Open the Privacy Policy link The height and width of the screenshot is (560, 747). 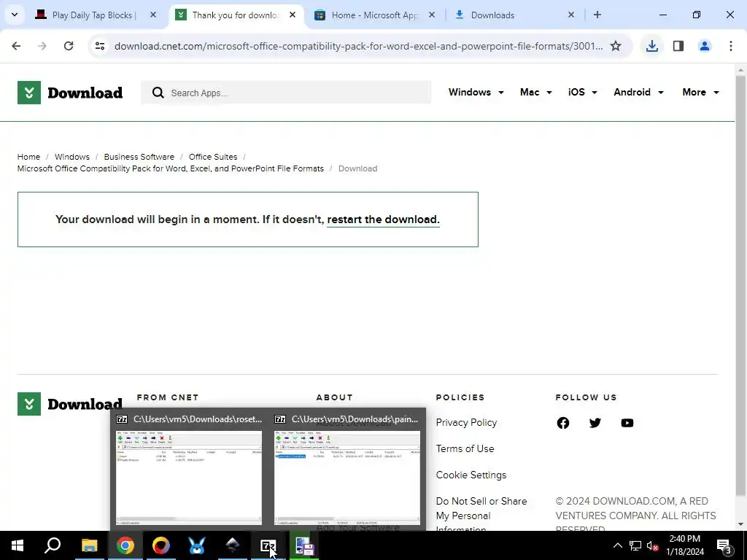[466, 422]
